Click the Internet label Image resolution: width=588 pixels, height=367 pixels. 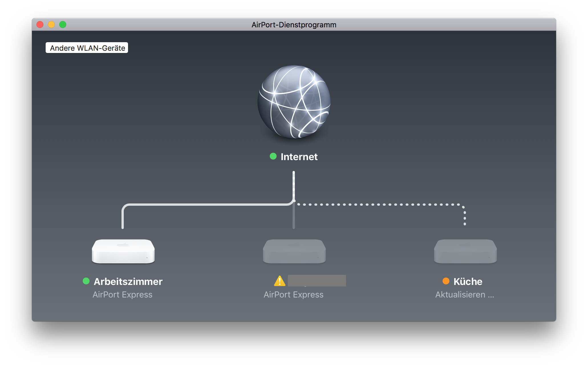pos(299,157)
